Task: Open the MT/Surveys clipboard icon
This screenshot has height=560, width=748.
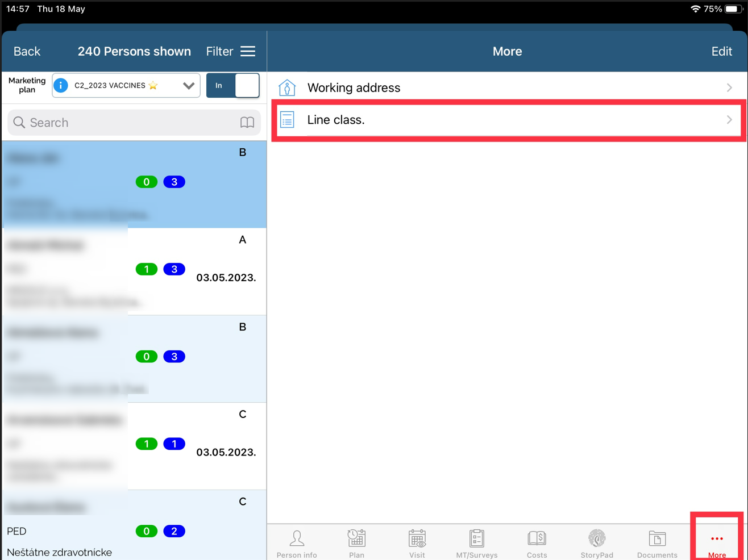Action: tap(476, 538)
